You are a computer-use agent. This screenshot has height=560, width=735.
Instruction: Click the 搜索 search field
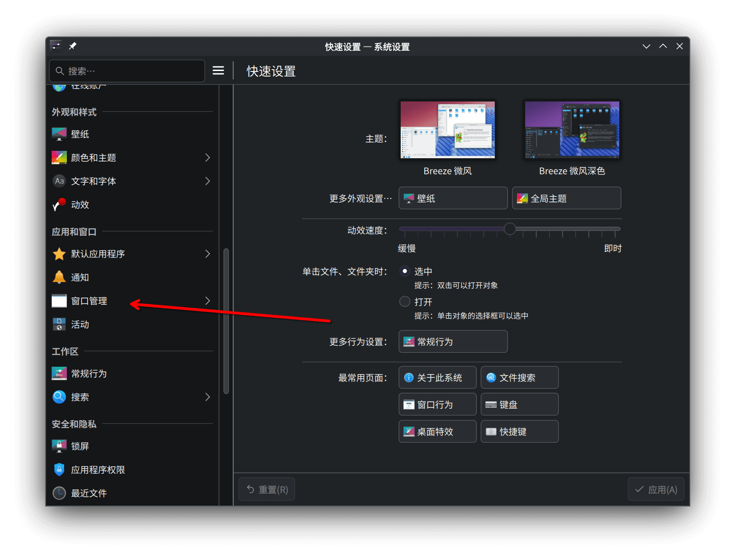click(127, 71)
